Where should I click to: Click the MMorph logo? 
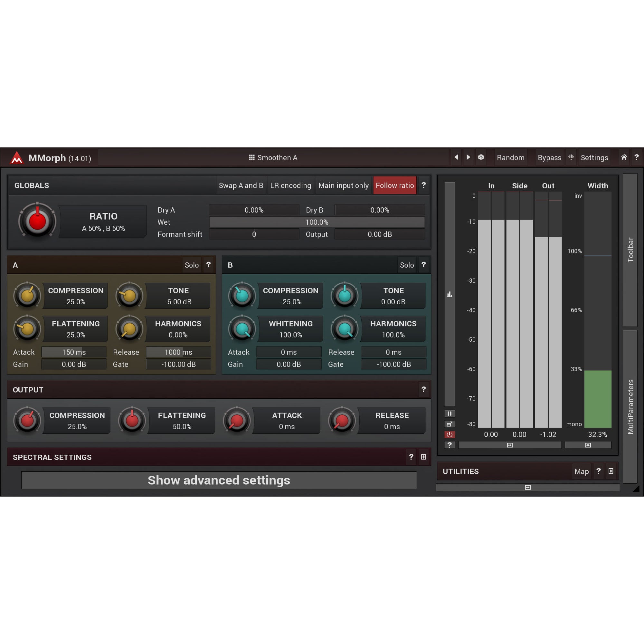[17, 158]
